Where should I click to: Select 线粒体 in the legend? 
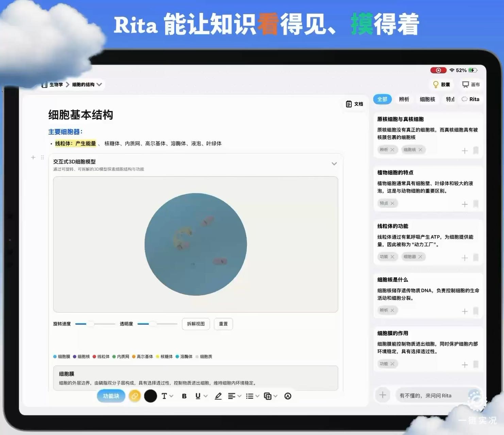pos(101,356)
